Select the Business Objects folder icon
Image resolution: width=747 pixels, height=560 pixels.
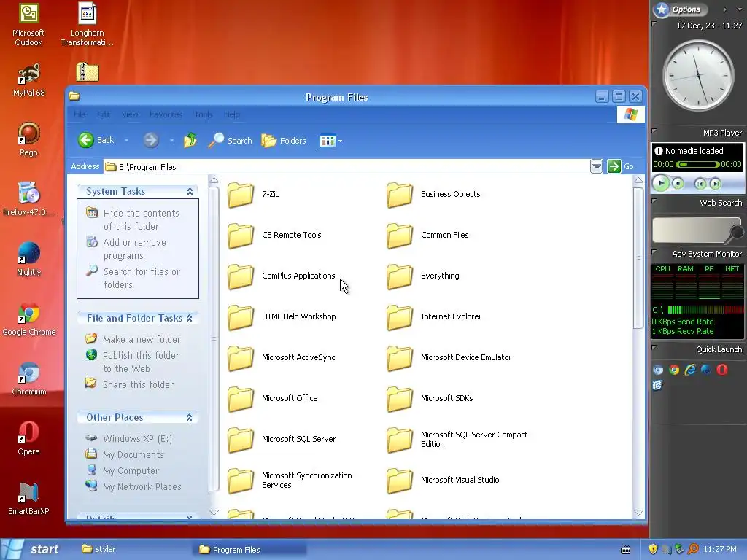tap(400, 194)
